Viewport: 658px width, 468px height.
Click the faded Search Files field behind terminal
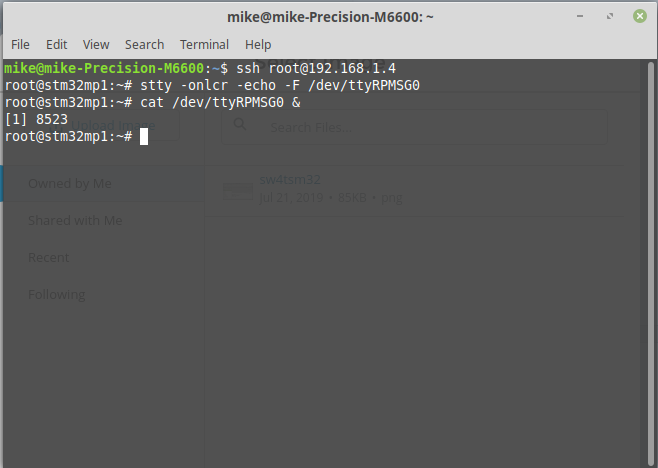coord(414,127)
